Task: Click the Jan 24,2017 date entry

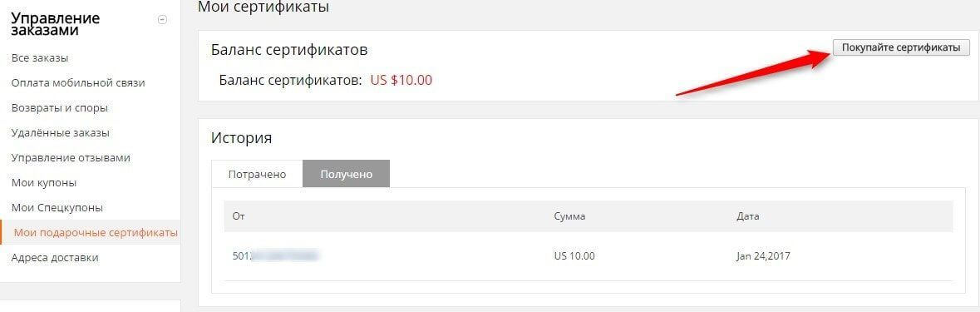Action: pos(764,256)
